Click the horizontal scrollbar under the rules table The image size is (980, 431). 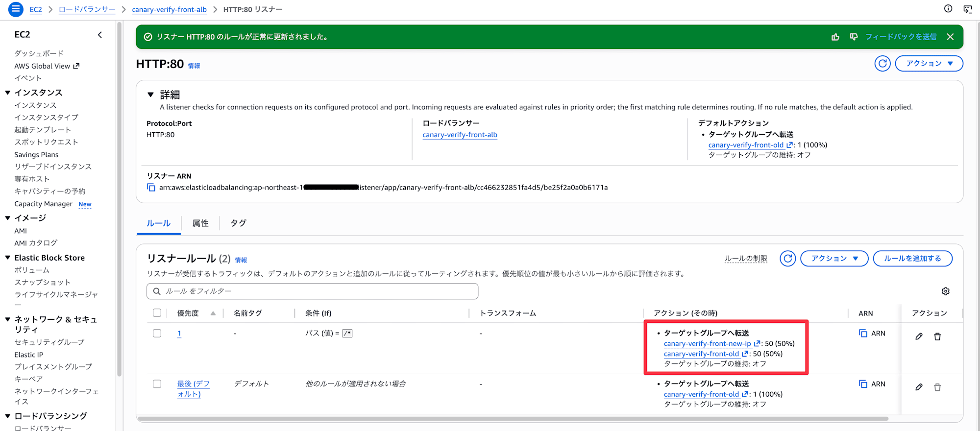[x=513, y=419]
